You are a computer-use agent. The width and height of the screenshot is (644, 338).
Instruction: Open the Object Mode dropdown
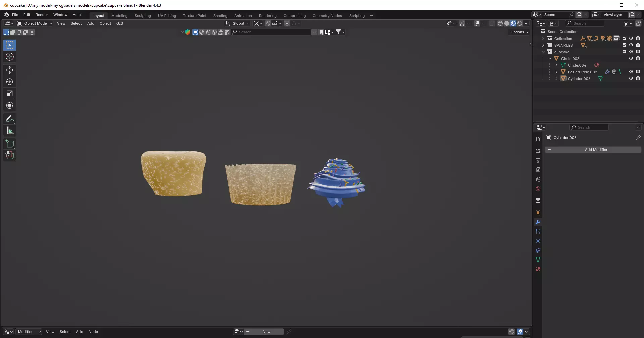pos(35,23)
